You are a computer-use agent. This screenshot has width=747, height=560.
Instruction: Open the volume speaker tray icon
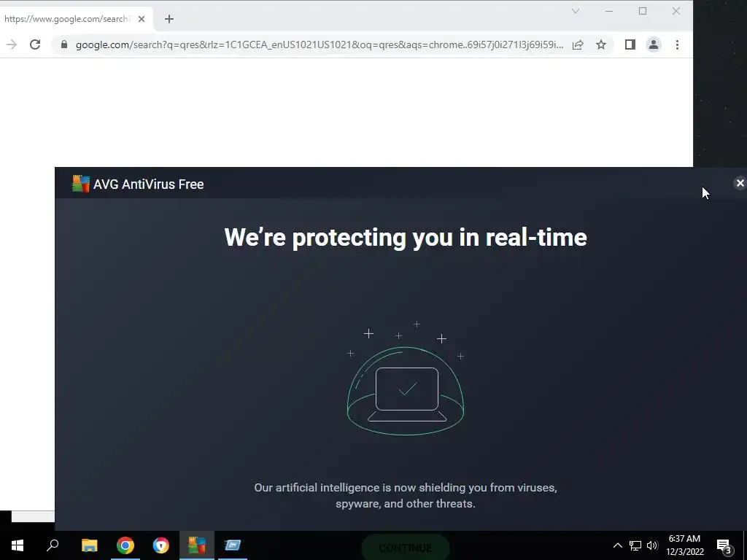[652, 545]
